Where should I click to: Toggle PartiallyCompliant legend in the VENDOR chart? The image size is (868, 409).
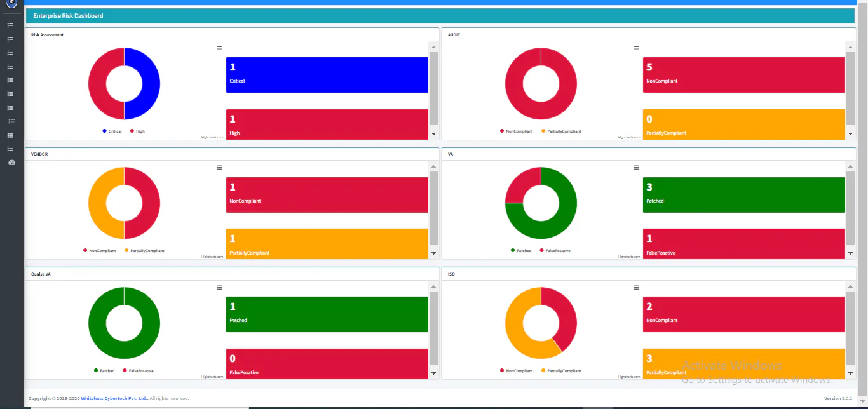[x=144, y=251]
